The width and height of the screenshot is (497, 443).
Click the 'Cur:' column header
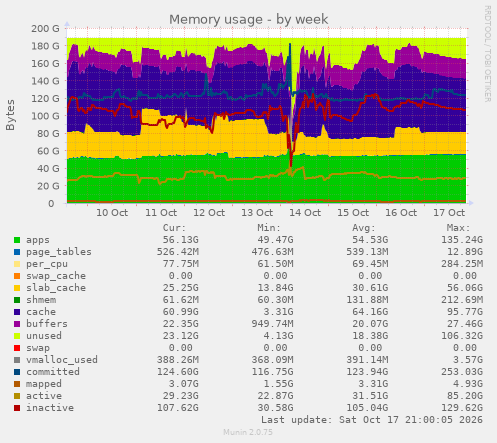[174, 228]
